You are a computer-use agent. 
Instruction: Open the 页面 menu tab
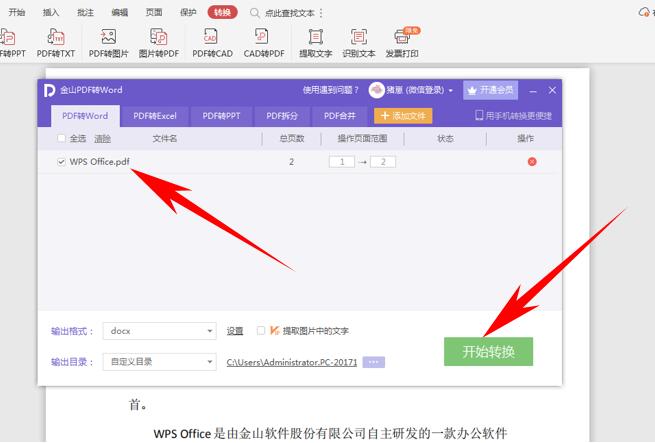[x=154, y=13]
